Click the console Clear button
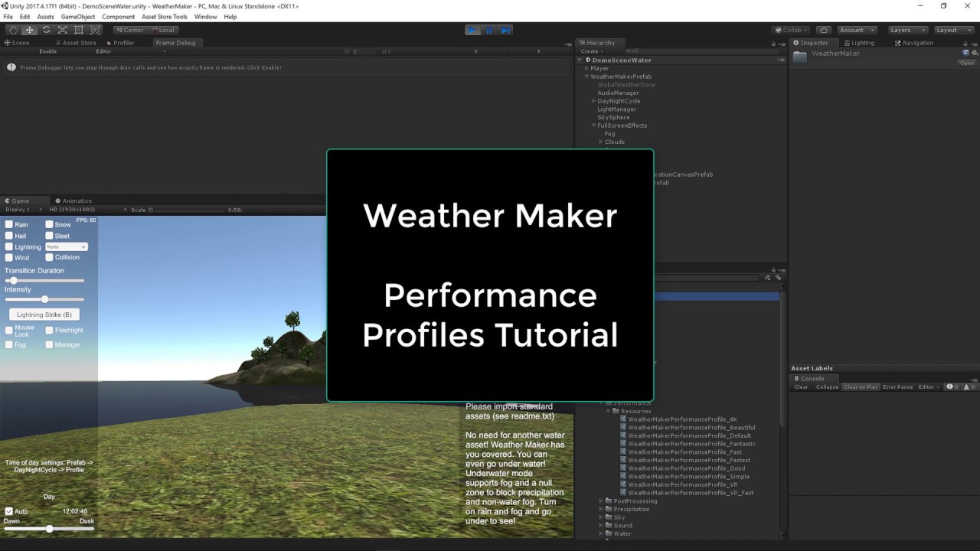 [x=801, y=387]
